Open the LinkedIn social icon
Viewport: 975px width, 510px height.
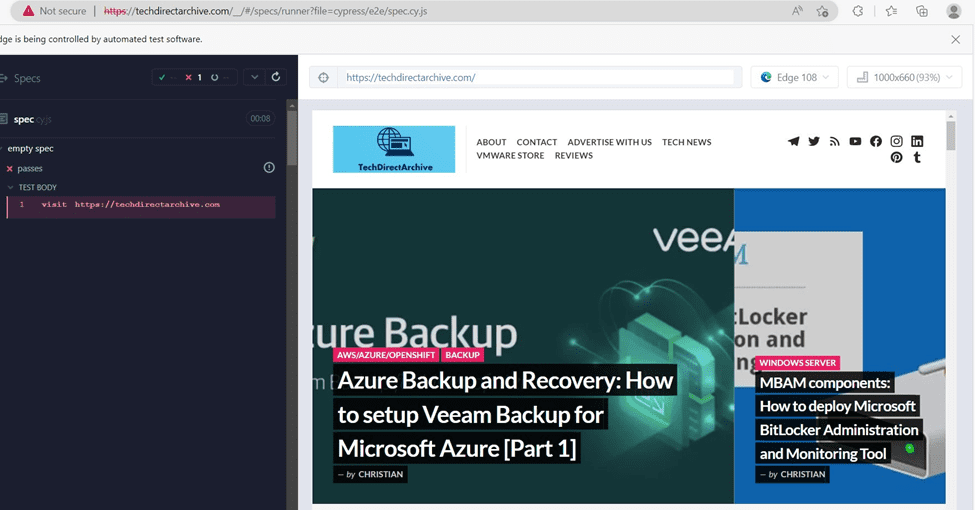click(917, 142)
